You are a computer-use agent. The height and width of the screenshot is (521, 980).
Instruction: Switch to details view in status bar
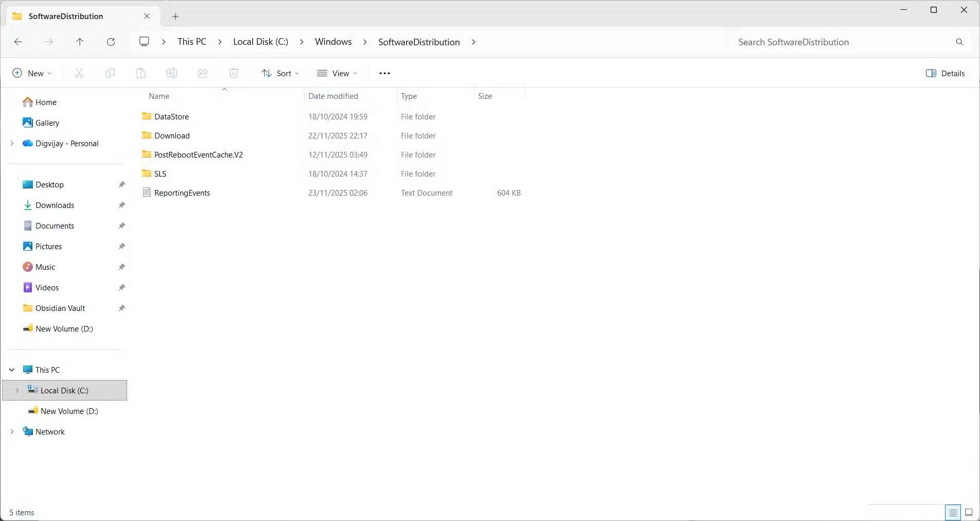(x=953, y=512)
